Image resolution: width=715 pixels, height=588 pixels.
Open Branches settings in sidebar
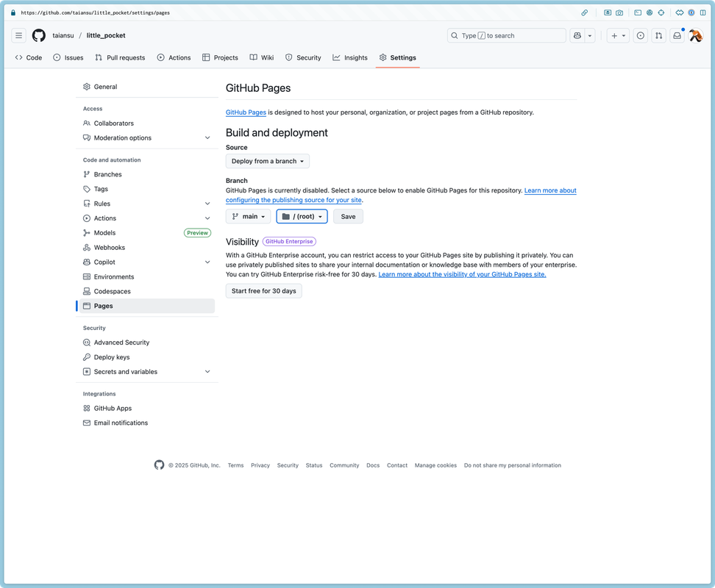(147, 174)
